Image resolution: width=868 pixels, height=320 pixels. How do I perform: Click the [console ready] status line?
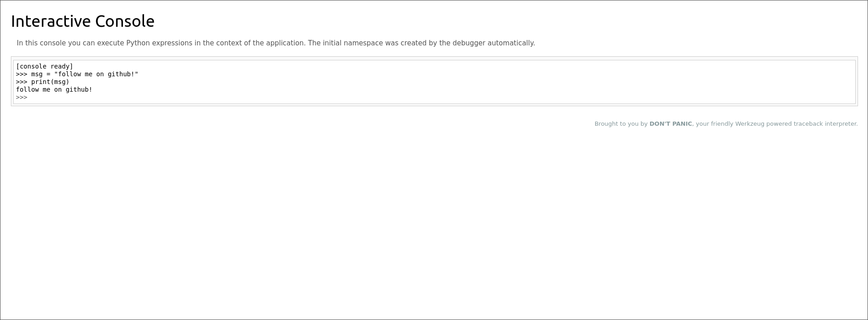(x=44, y=66)
